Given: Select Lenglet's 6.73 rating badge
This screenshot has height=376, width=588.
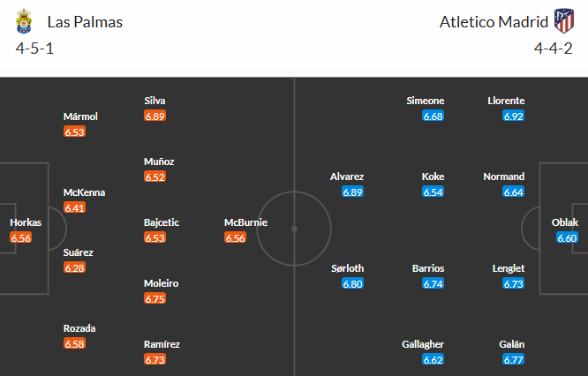Looking at the screenshot, I should click(513, 284).
